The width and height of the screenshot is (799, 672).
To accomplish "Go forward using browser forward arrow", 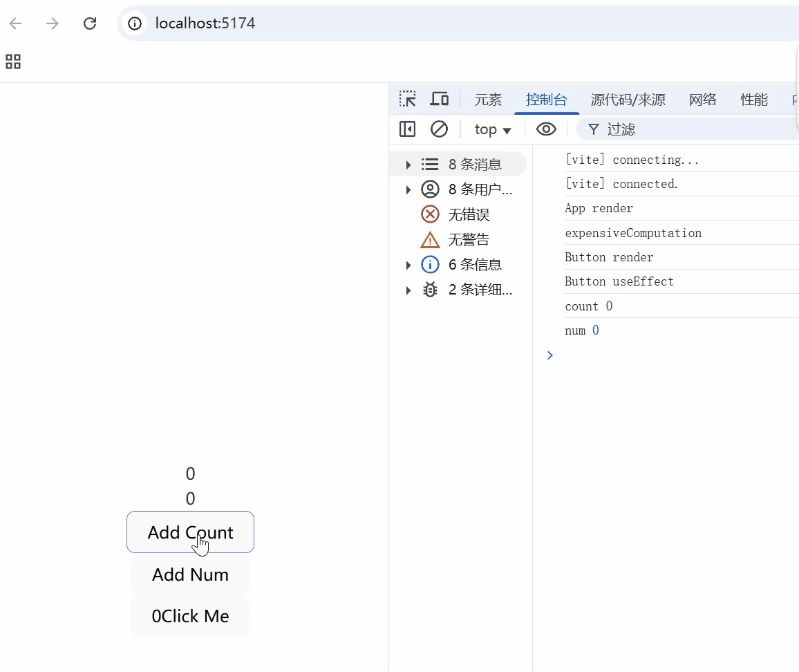I will pos(52,24).
